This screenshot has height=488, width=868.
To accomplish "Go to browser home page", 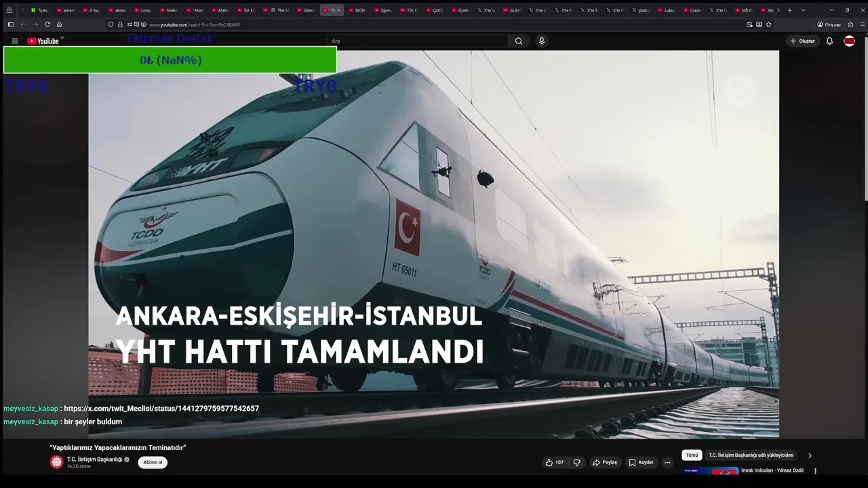I will pyautogui.click(x=60, y=24).
